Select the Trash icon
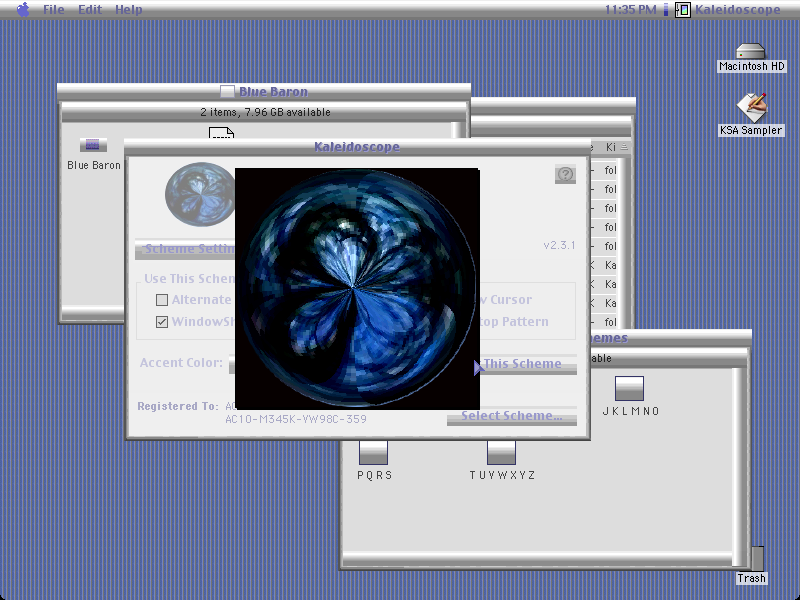This screenshot has height=600, width=800. click(757, 559)
